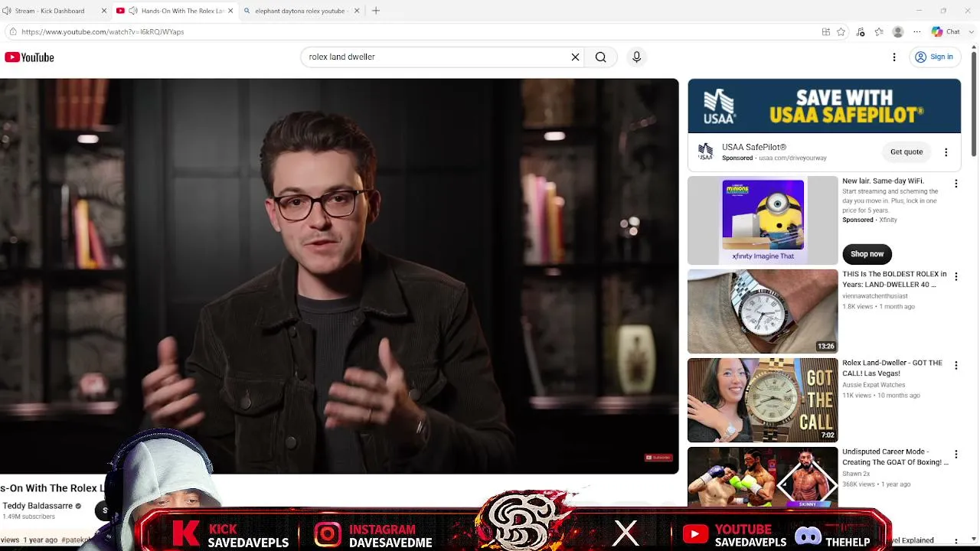This screenshot has width=980, height=551.
Task: Open options menu for Xfinity ad
Action: [x=955, y=184]
